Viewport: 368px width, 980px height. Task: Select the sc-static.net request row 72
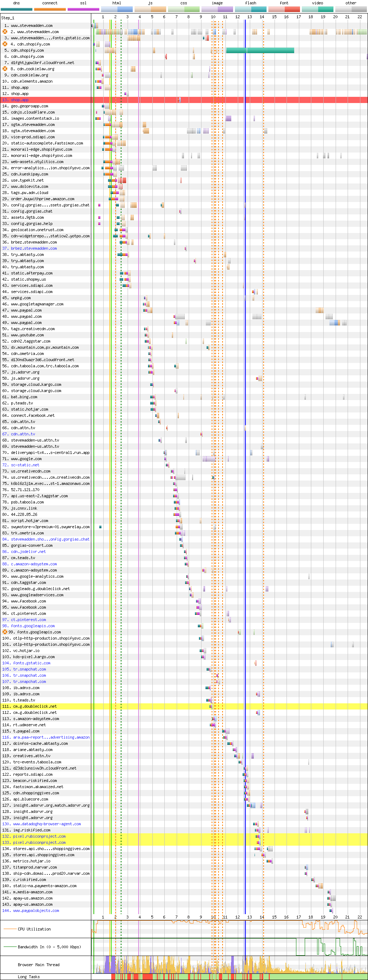click(25, 465)
